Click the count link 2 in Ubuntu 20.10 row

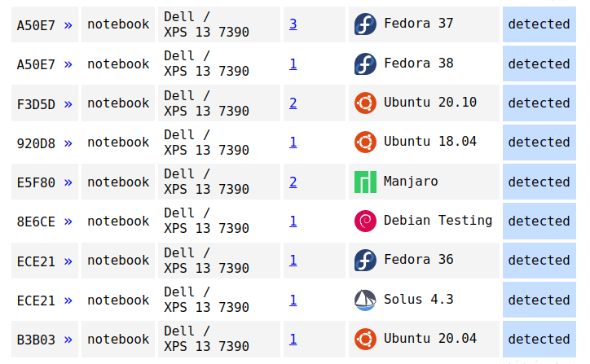(293, 103)
